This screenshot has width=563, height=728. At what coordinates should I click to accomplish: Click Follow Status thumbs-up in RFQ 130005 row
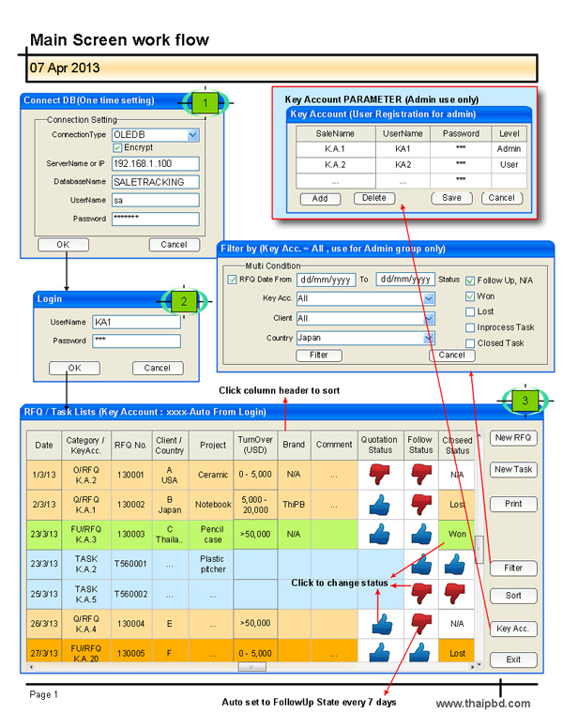(419, 652)
